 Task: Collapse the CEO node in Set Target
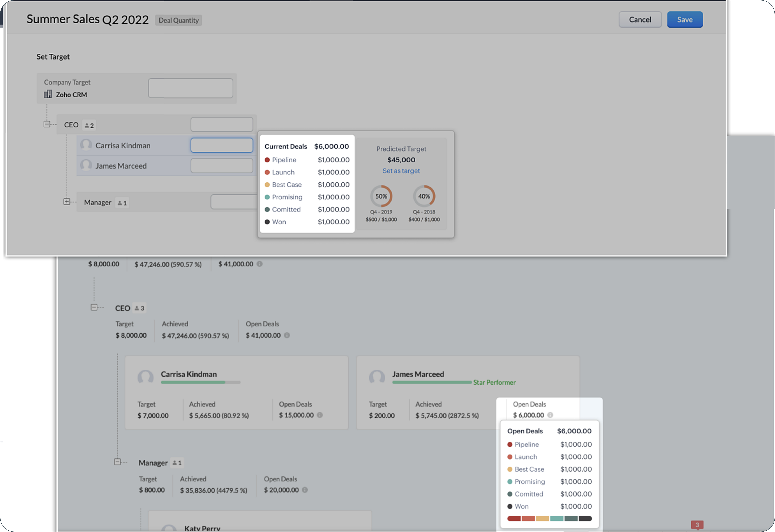click(x=47, y=124)
